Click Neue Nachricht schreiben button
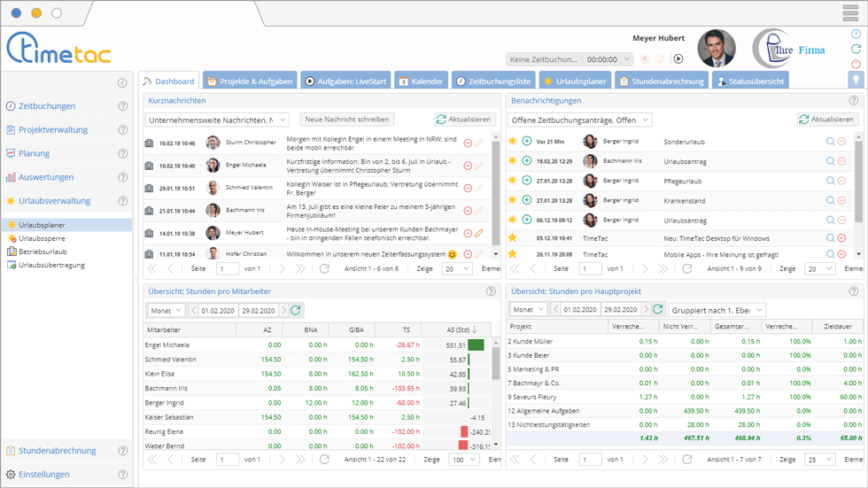 click(345, 120)
